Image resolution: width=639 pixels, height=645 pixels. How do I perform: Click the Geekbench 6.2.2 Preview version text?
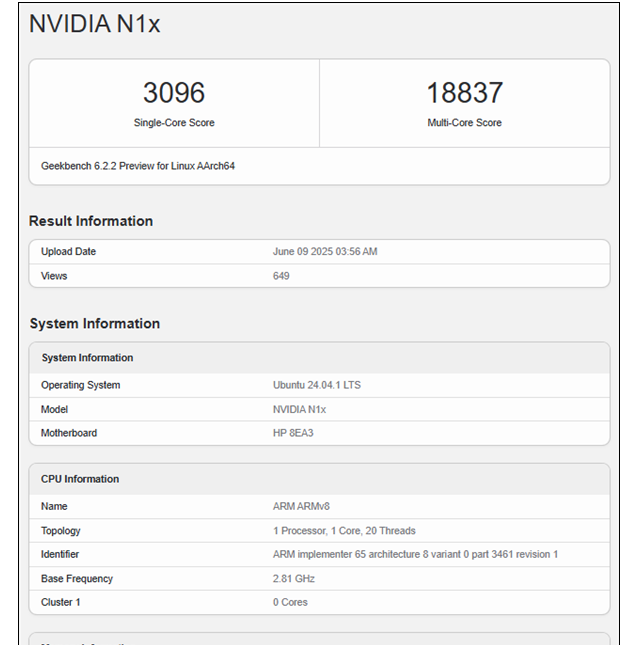pyautogui.click(x=138, y=166)
